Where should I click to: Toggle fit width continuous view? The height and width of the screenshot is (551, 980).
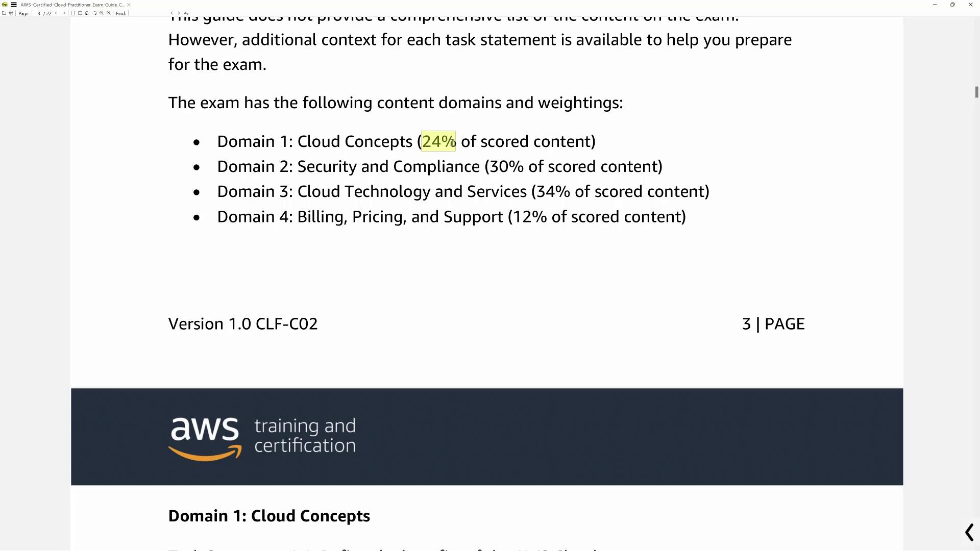coord(73,13)
